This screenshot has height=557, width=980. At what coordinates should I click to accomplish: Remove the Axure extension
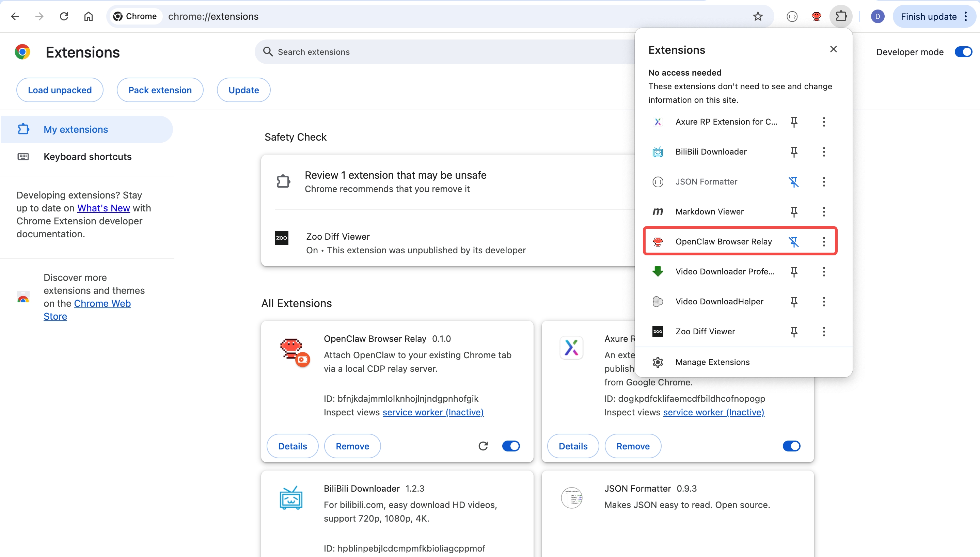click(633, 446)
